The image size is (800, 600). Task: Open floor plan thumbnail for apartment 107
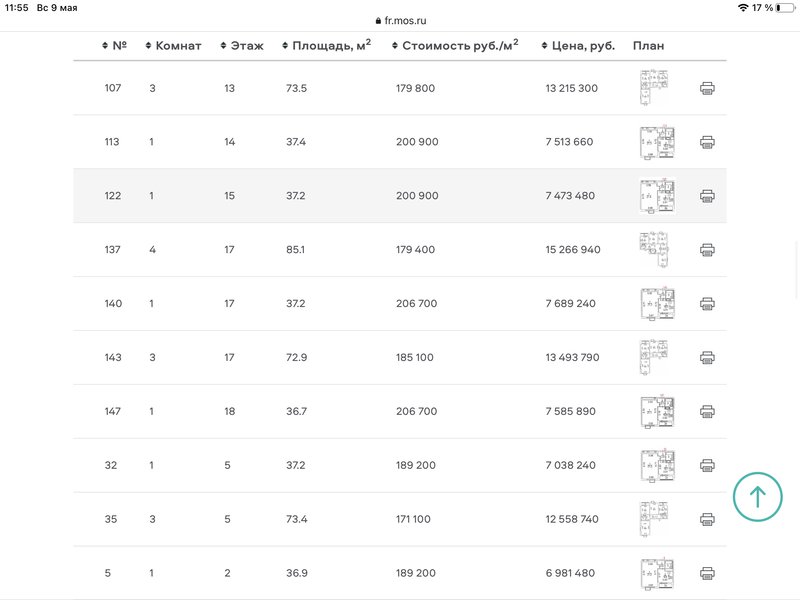[654, 87]
